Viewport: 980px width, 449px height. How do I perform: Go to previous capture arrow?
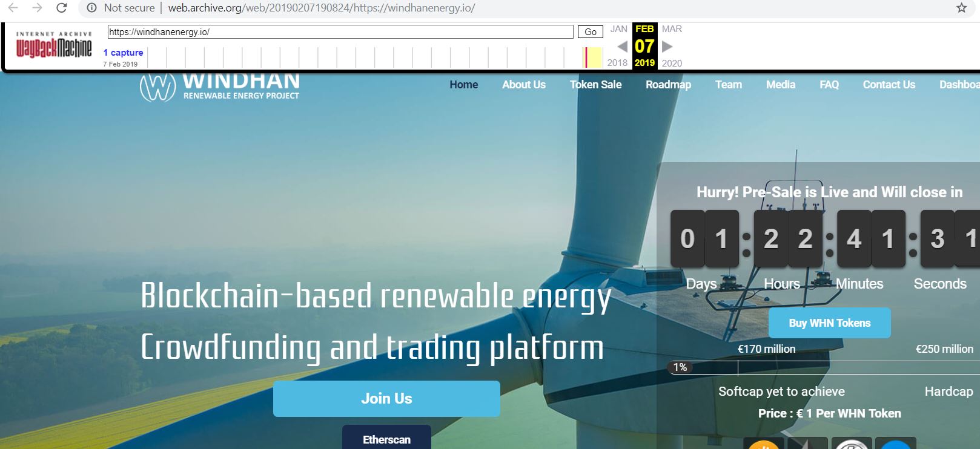(x=622, y=47)
